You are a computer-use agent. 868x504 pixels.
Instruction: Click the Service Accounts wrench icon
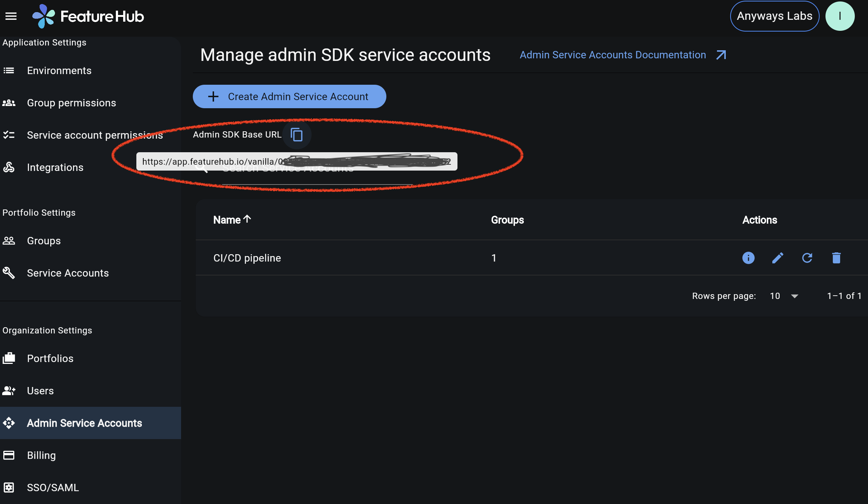click(x=9, y=273)
